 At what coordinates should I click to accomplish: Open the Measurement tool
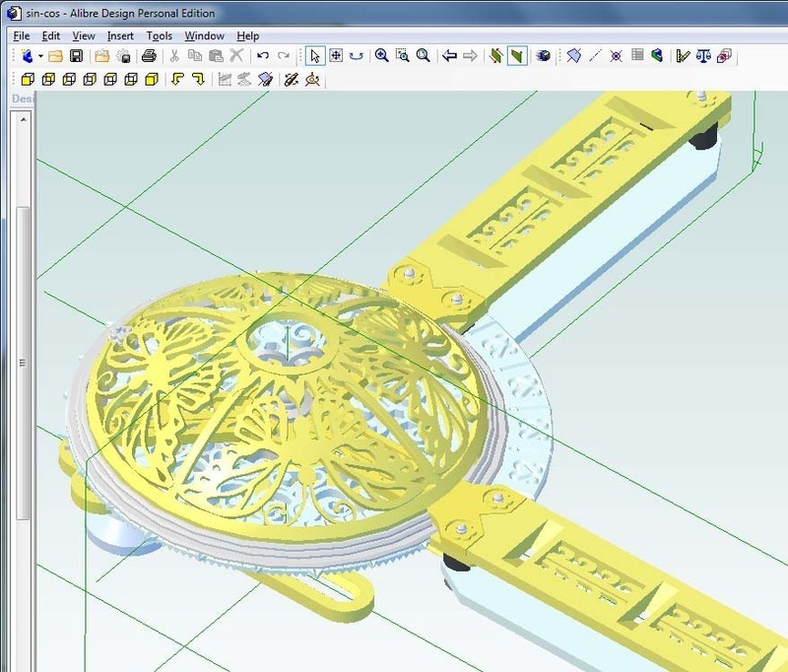(683, 56)
